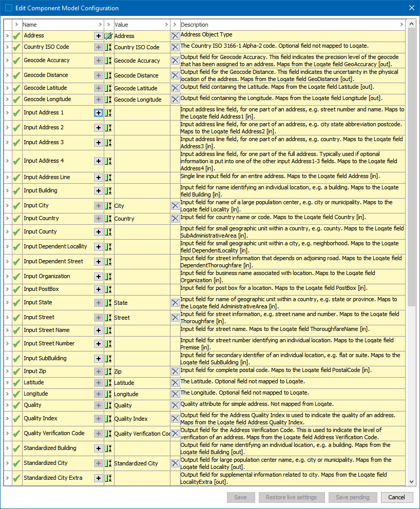Click the plus icon for Input Building
This screenshot has width=420, height=509.
(99, 190)
